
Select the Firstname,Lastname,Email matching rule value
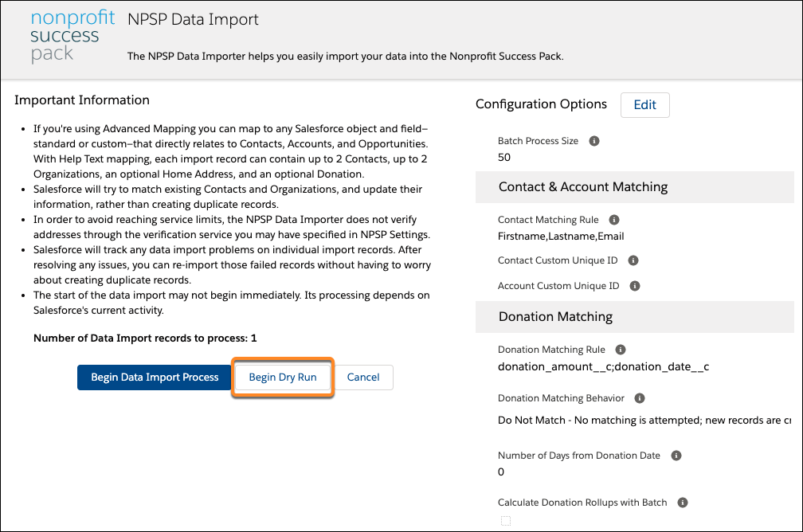point(561,236)
